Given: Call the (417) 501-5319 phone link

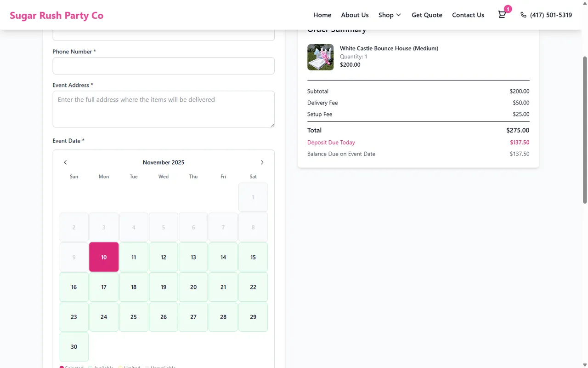Looking at the screenshot, I should click(x=551, y=15).
